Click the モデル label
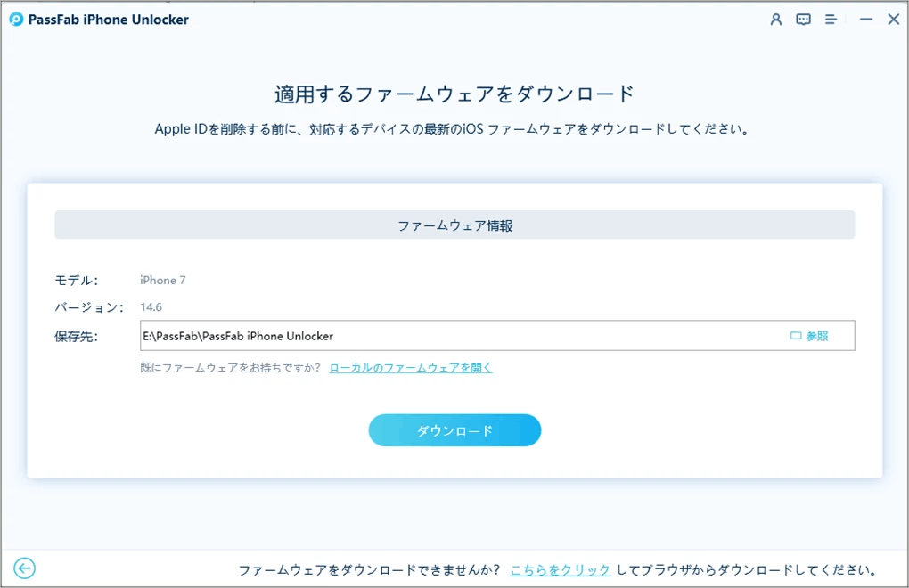The image size is (909, 588). (x=77, y=281)
